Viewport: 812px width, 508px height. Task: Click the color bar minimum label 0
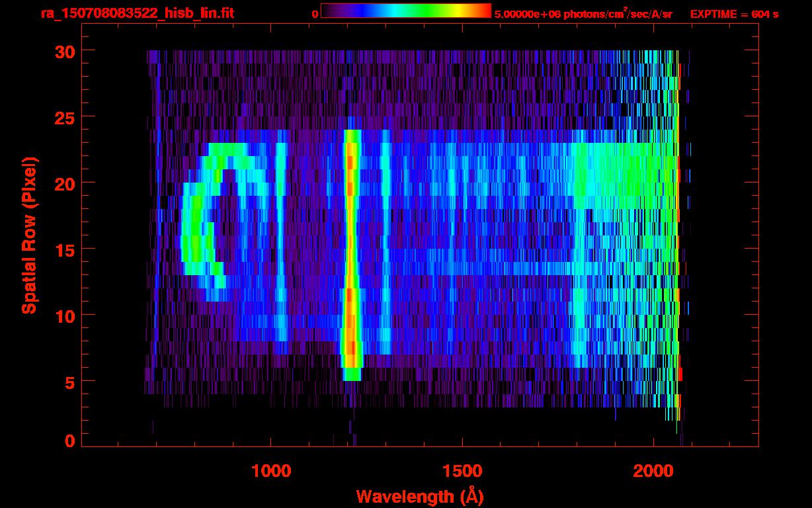click(315, 14)
